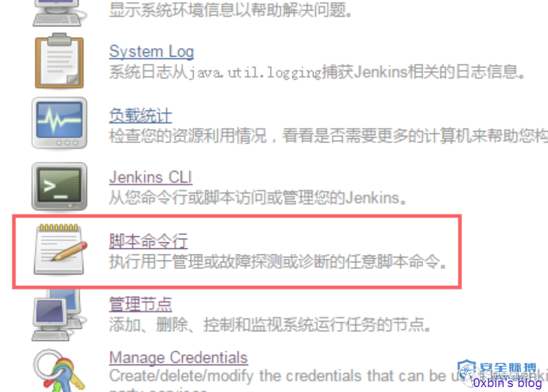The image size is (548, 392).
Task: Click the clipboard System Log icon
Action: pyautogui.click(x=60, y=60)
